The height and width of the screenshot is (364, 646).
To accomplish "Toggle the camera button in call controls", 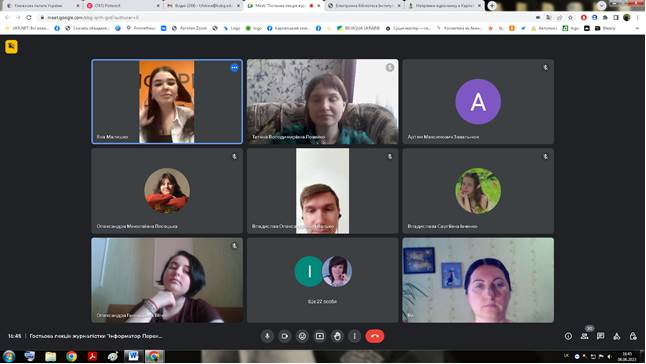I will pos(285,336).
